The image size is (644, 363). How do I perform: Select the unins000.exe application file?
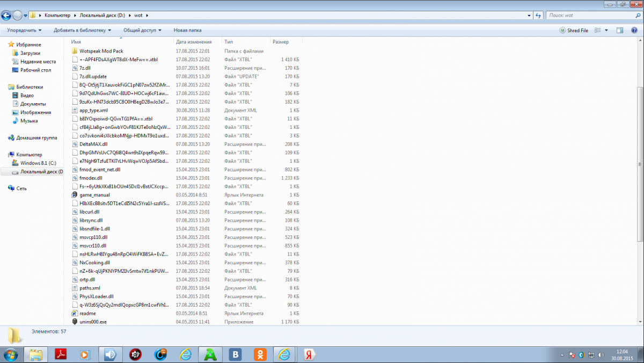[x=93, y=322]
